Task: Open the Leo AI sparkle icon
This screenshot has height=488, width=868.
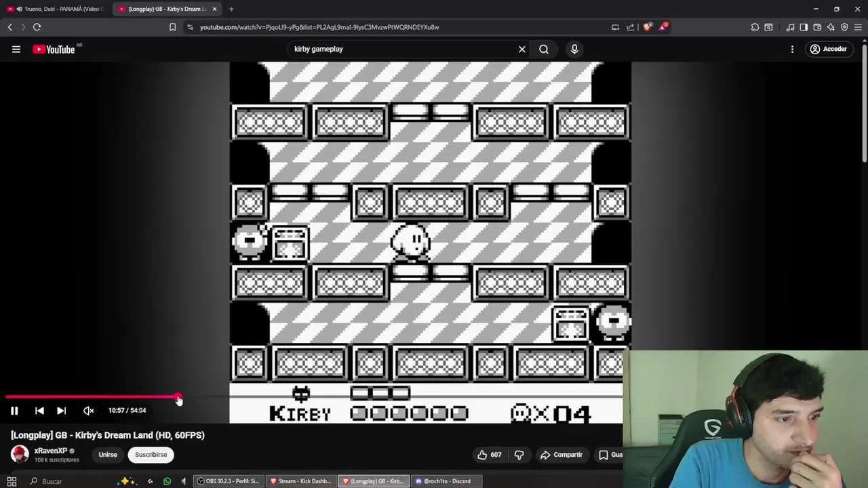Action: click(x=831, y=27)
